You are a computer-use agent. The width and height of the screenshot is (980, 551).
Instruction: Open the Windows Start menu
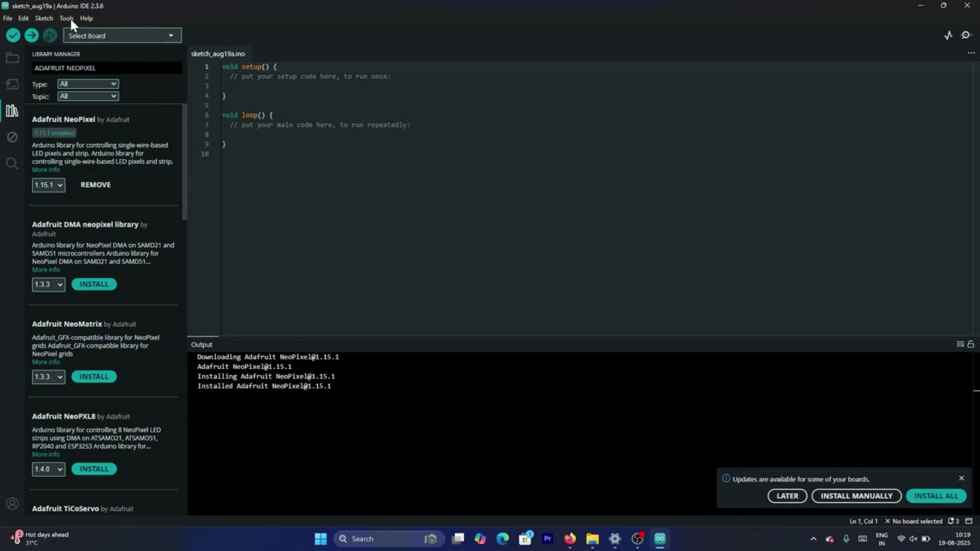(321, 539)
